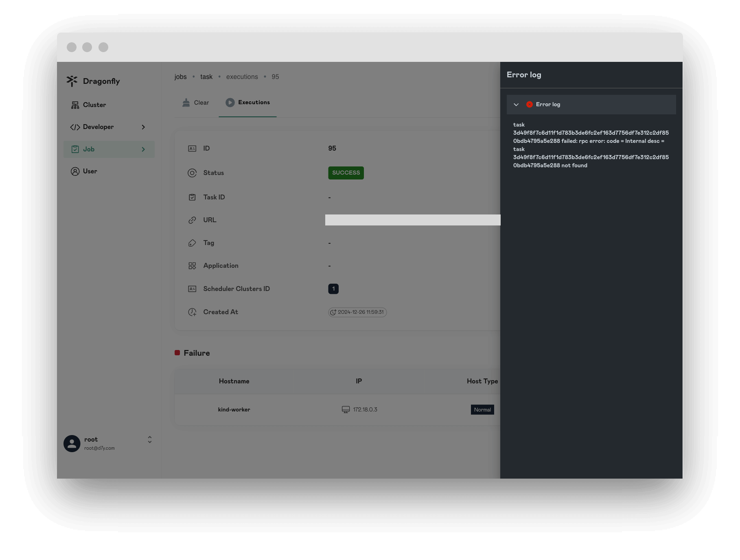This screenshot has width=740, height=560.
Task: Click the Error log panel title
Action: coord(524,75)
